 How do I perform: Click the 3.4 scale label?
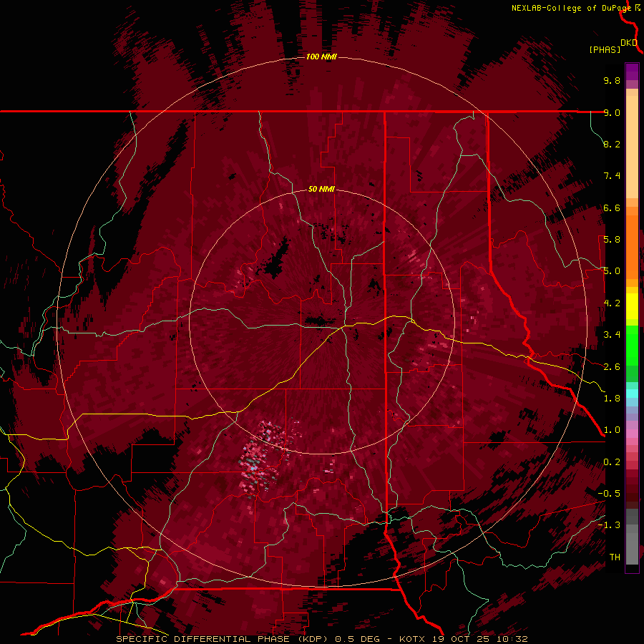click(x=612, y=335)
